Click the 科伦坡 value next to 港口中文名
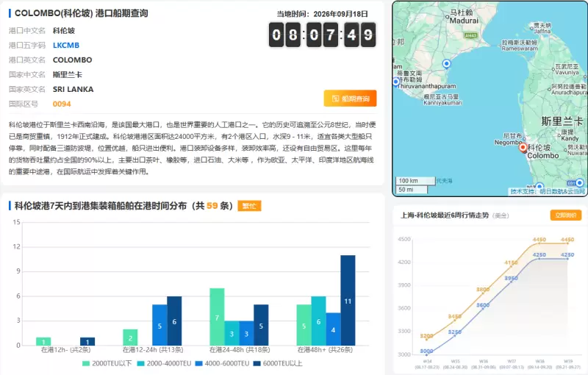This screenshot has height=375, width=588. 64,30
